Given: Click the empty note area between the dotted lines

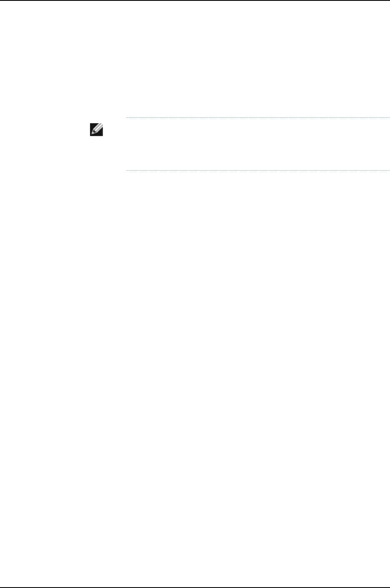Looking at the screenshot, I should 257,144.
